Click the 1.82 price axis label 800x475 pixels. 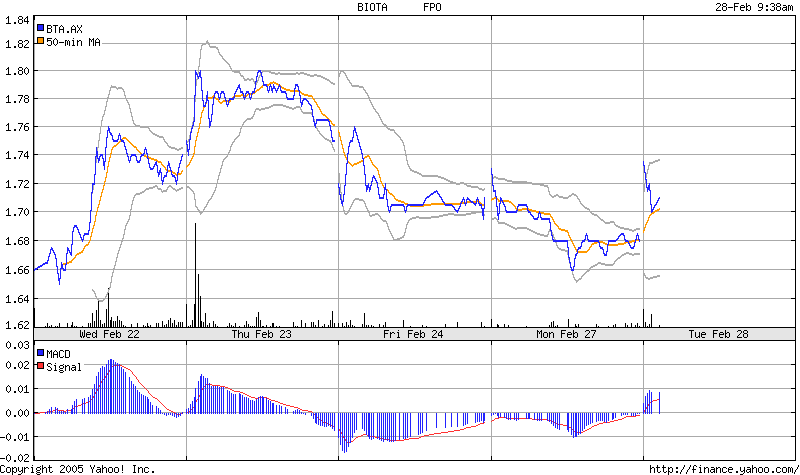(x=17, y=44)
